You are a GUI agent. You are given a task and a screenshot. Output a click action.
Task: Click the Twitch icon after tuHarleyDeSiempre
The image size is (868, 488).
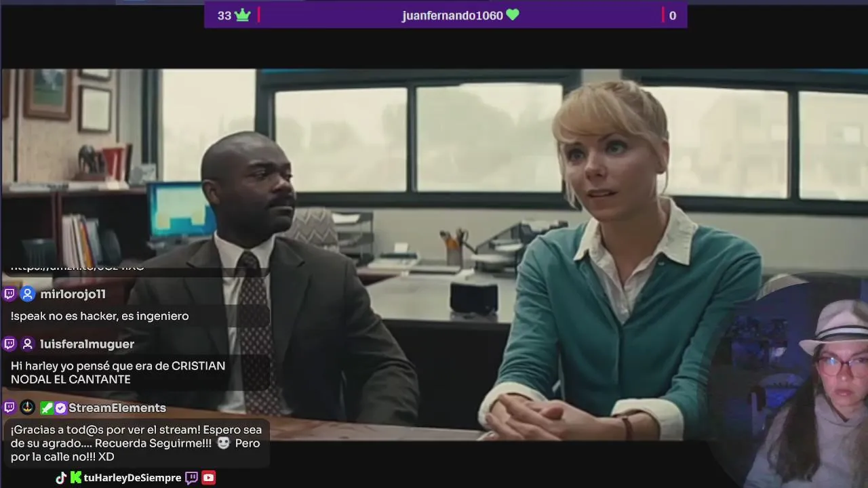pos(192,478)
